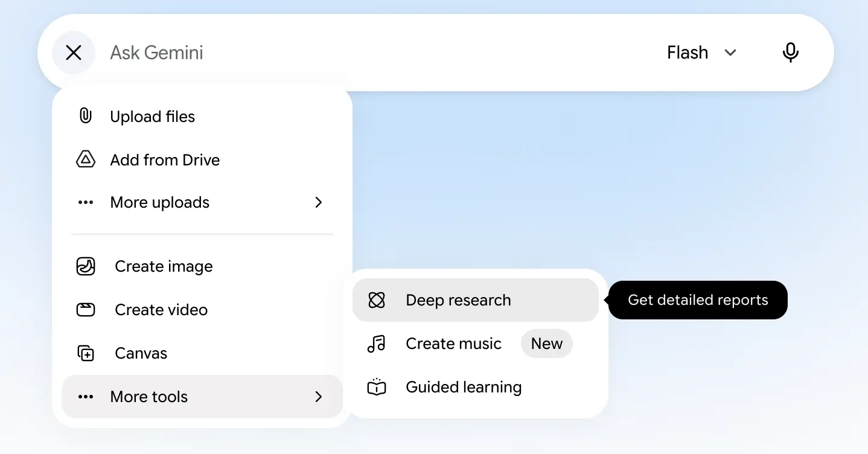Click the Guided learning book icon

(x=377, y=387)
